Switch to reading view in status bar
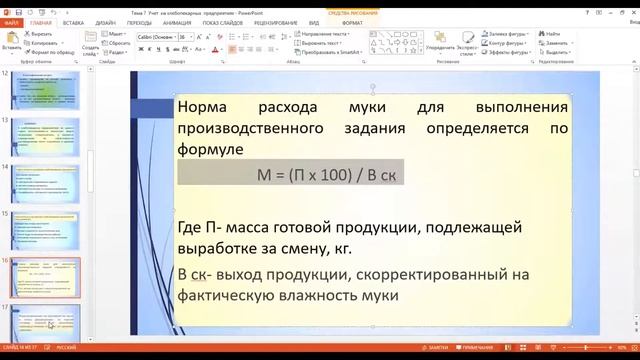The width and height of the screenshot is (640, 360). pyautogui.click(x=538, y=348)
